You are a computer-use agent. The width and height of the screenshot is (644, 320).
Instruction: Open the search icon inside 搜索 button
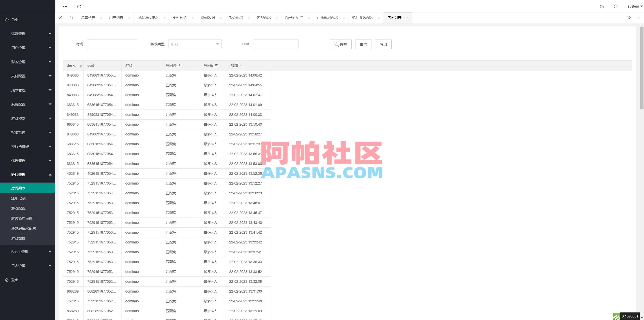[x=336, y=44]
